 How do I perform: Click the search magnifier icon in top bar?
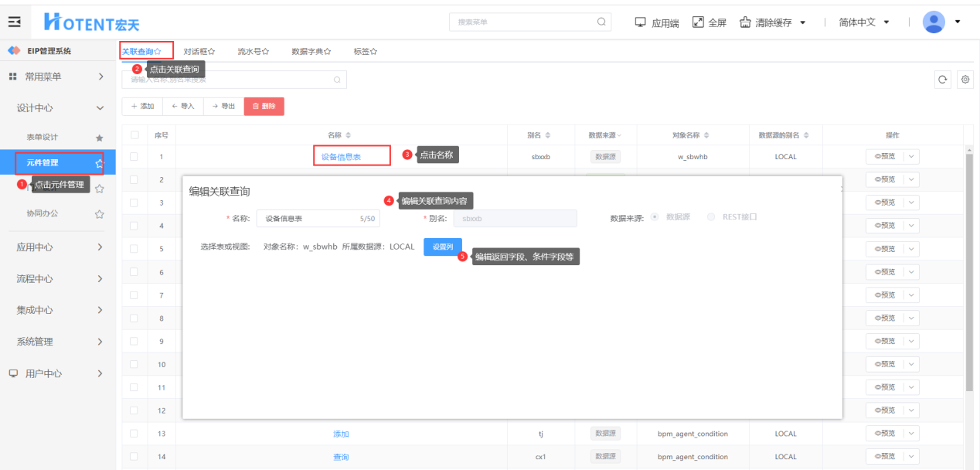601,22
